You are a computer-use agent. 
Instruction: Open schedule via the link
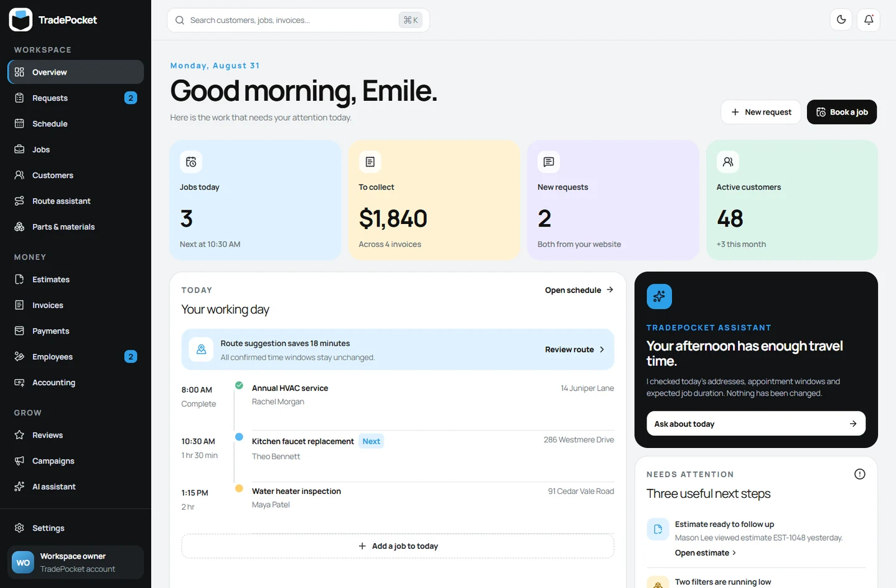point(579,290)
